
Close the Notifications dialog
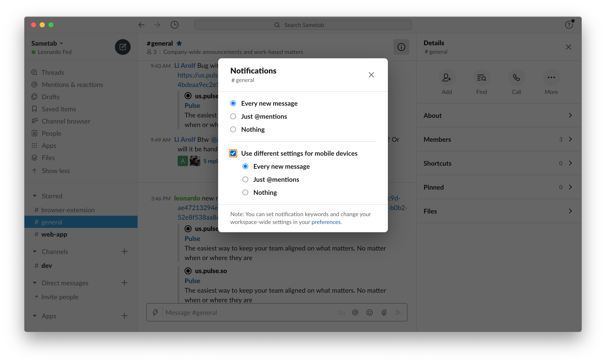tap(371, 75)
